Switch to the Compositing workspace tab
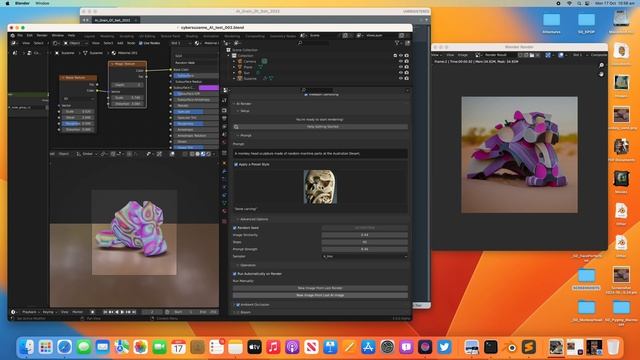 pyautogui.click(x=255, y=36)
